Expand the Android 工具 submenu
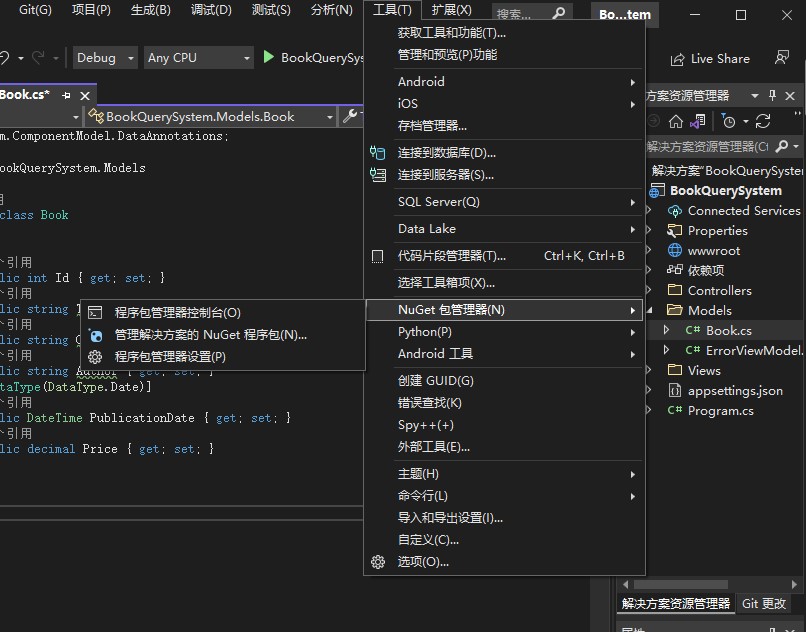Viewport: 806px width, 632px height. pos(504,354)
